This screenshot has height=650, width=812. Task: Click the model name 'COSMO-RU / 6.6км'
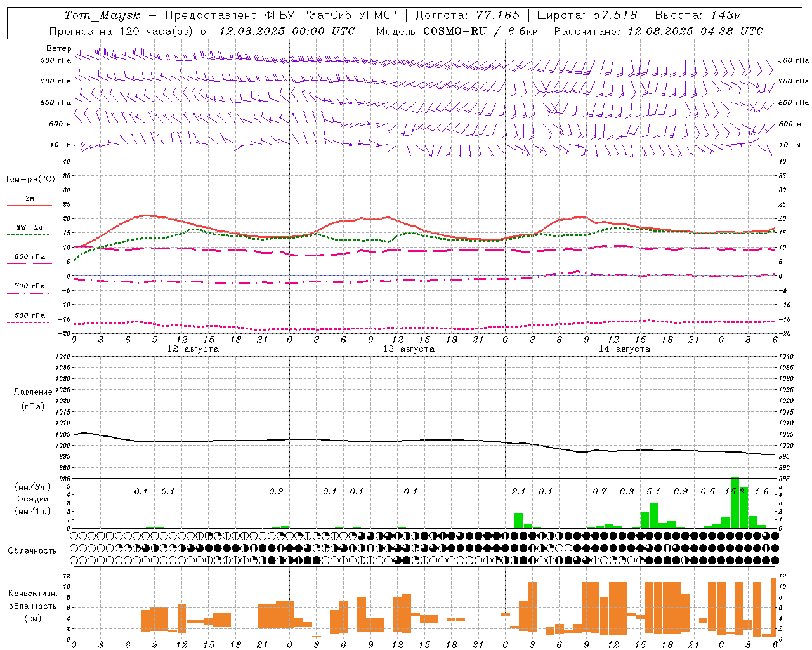[x=481, y=31]
